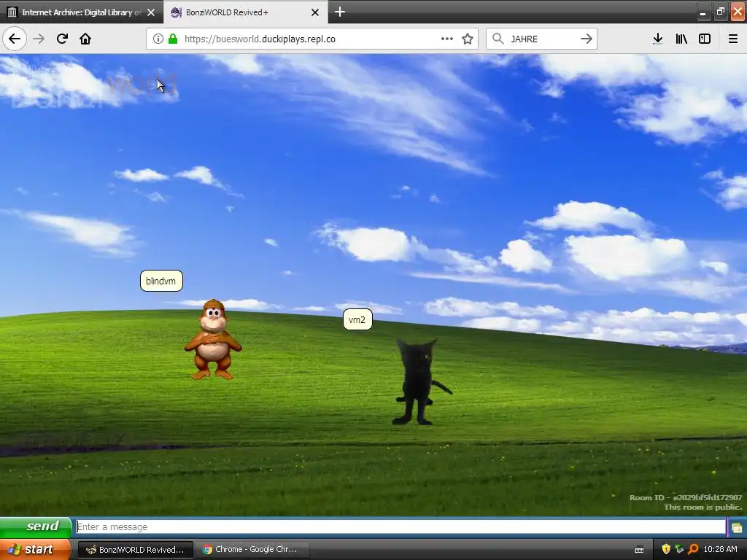Image resolution: width=747 pixels, height=560 pixels.
Task: Switch to the Internet Archive tab
Action: click(x=82, y=12)
